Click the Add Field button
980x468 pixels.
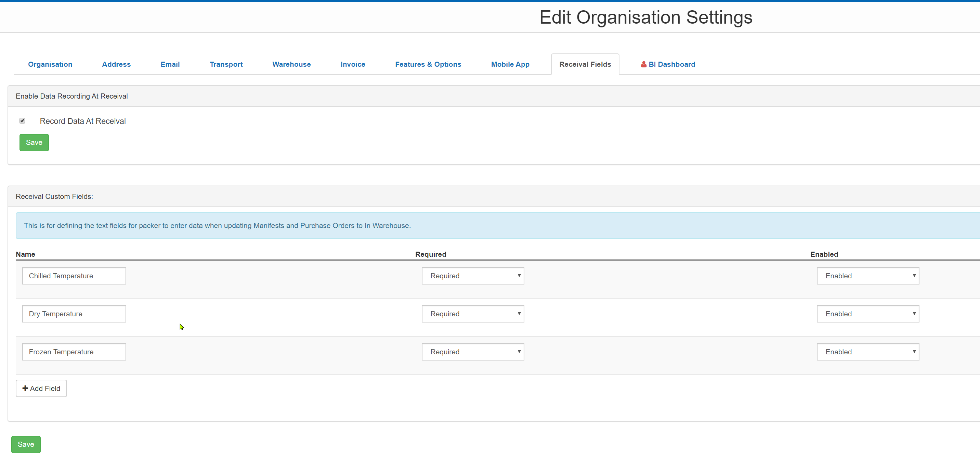tap(41, 388)
